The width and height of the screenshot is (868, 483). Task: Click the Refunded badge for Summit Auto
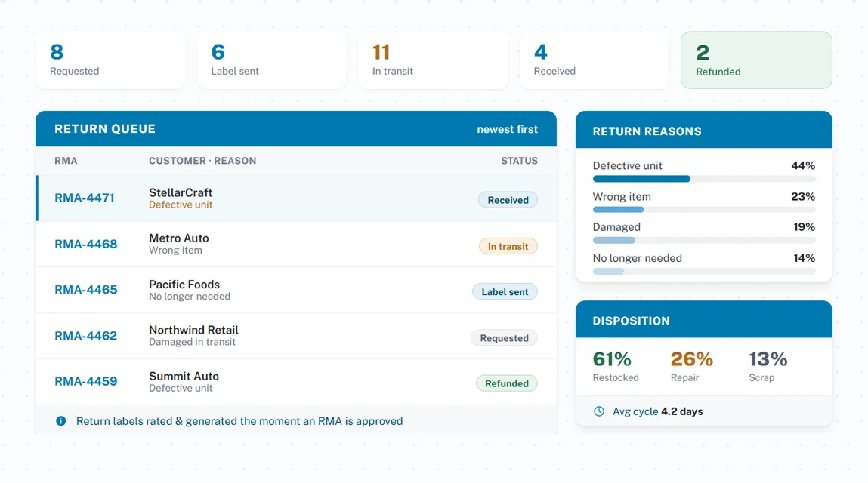(506, 383)
